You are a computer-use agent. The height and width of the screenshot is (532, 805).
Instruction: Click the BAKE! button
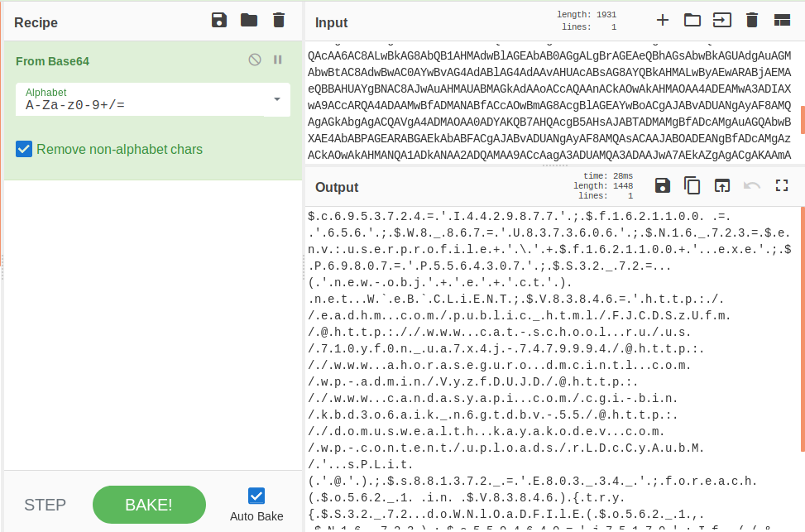coord(149,505)
